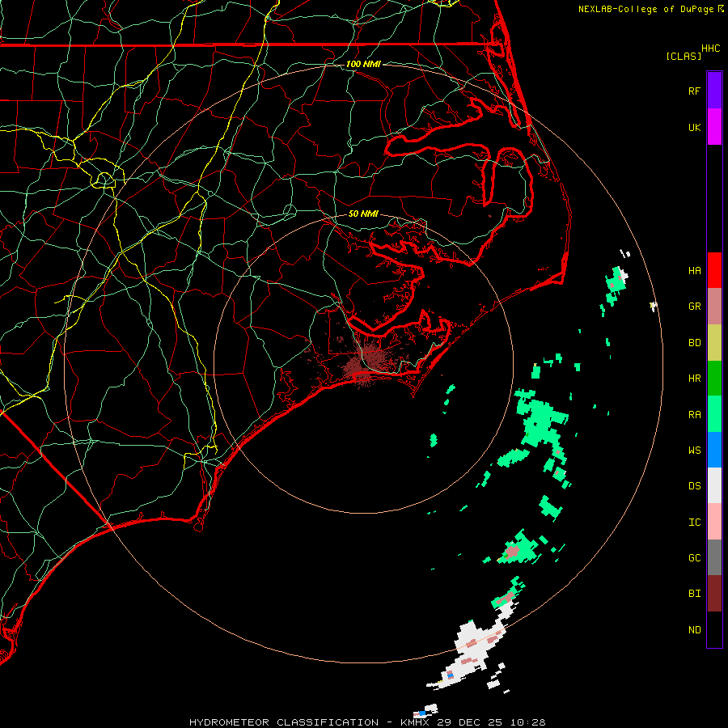Click the GR legend color swatch
This screenshot has width=728, height=728.
(x=714, y=307)
